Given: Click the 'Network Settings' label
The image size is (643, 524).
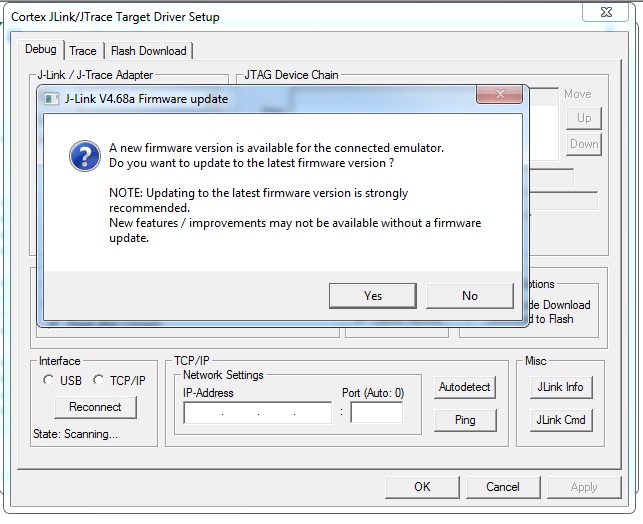Looking at the screenshot, I should (x=223, y=375).
